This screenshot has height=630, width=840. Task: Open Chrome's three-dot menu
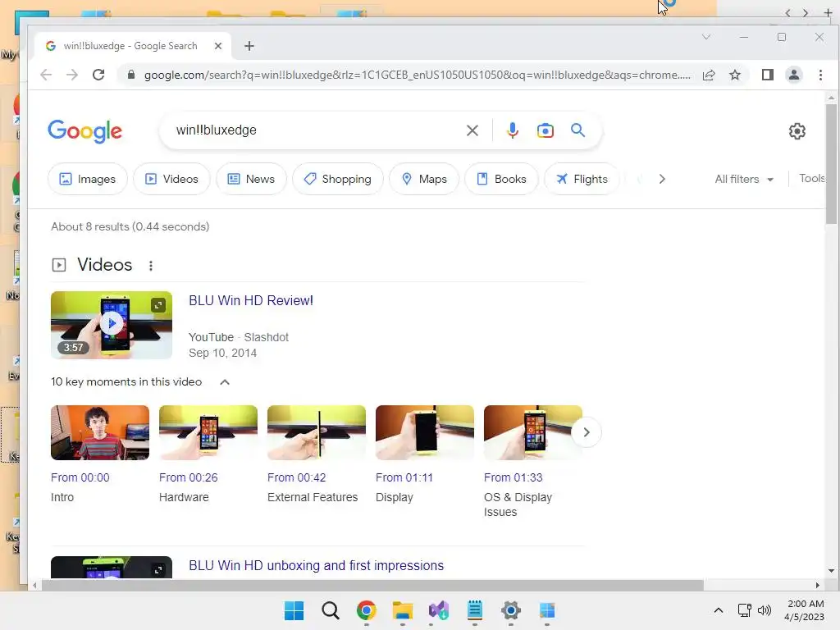coord(820,75)
